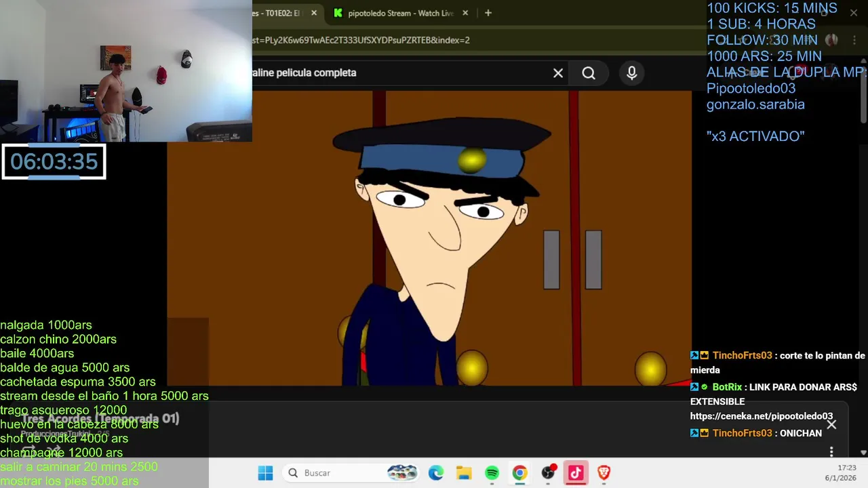Click the date 6/1/2026 in tray
The image size is (868, 488).
(x=841, y=478)
